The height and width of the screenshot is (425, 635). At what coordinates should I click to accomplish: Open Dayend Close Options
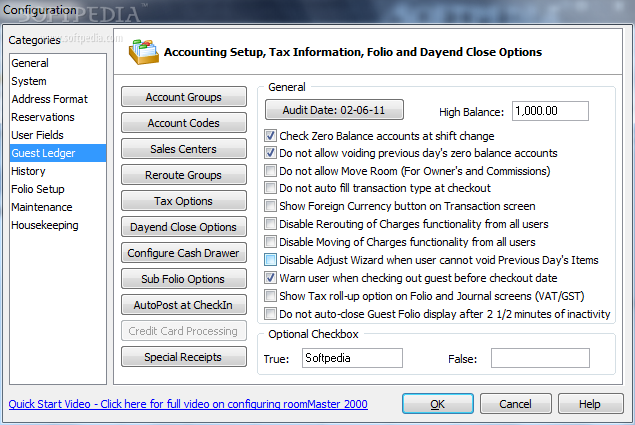click(x=184, y=227)
